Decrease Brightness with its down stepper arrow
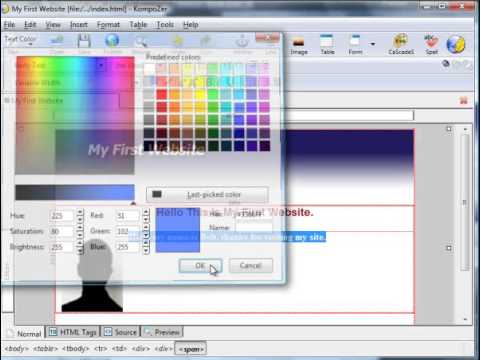Screen dimensions: 480x360 (80, 250)
